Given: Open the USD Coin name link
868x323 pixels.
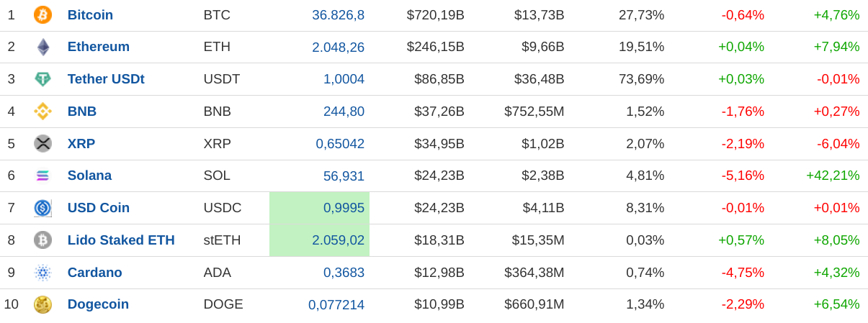Looking at the screenshot, I should click(99, 208).
